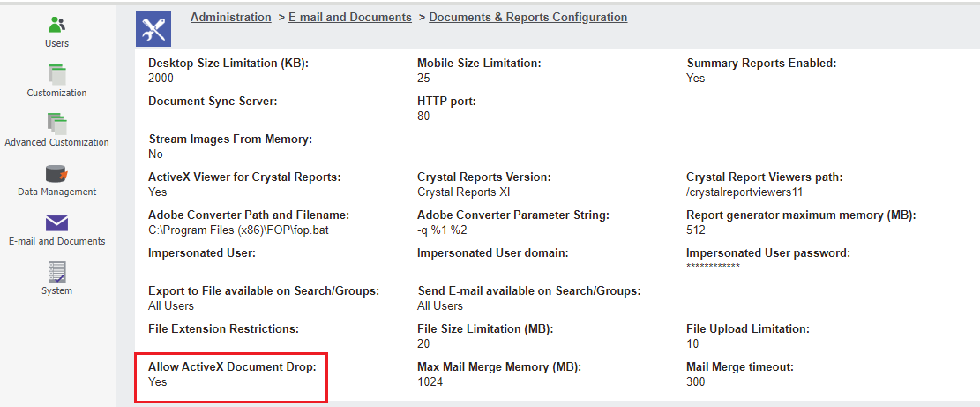
Task: Click the /crystalreportviewers11 path value
Action: pyautogui.click(x=744, y=192)
